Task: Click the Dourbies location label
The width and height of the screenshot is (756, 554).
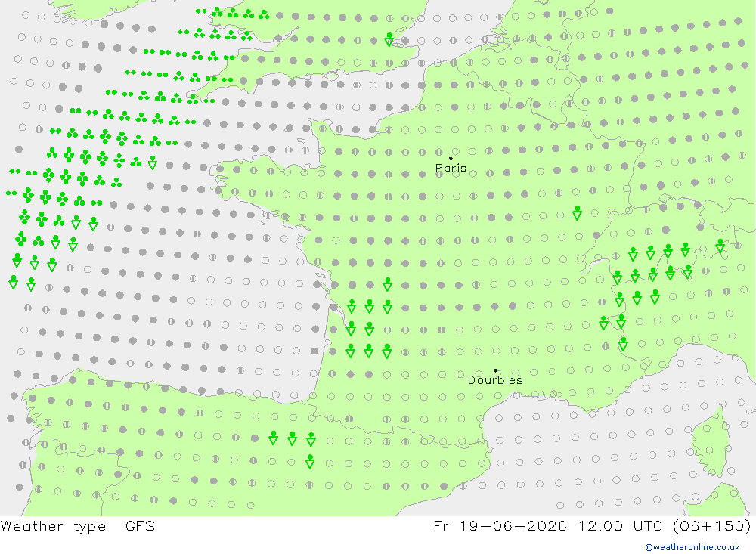Action: click(x=495, y=380)
